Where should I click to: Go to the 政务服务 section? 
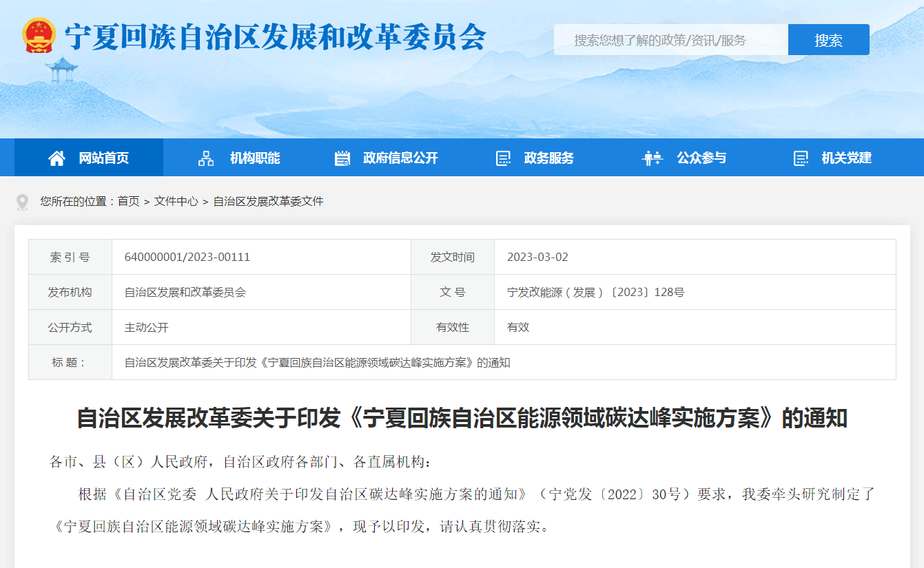(x=548, y=158)
